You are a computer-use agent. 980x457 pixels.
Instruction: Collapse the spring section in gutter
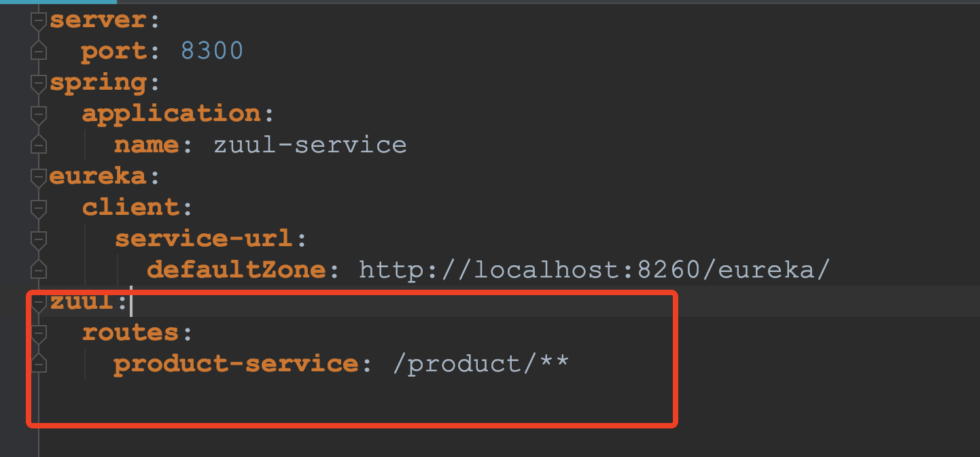coord(39,83)
